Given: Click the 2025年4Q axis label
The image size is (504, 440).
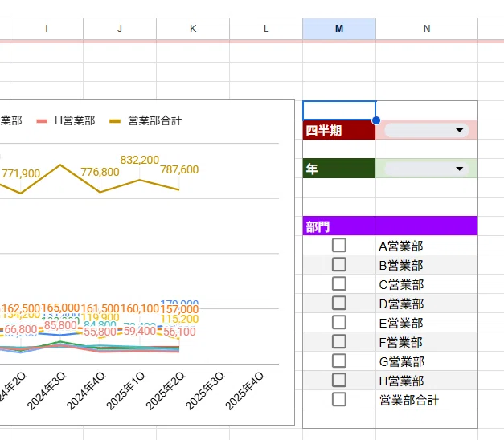Looking at the screenshot, I should pyautogui.click(x=245, y=391).
